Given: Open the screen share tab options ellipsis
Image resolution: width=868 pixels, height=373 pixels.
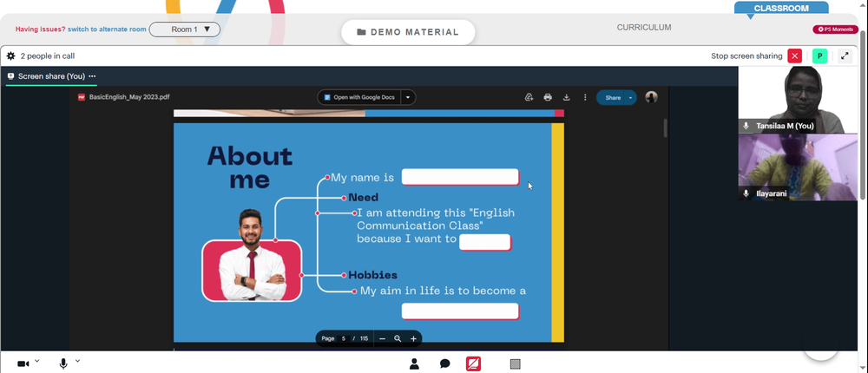Looking at the screenshot, I should (92, 76).
